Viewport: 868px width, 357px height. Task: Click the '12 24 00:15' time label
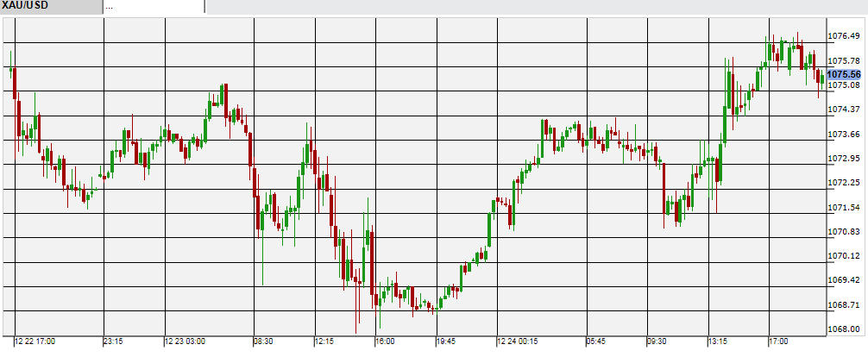coord(519,341)
